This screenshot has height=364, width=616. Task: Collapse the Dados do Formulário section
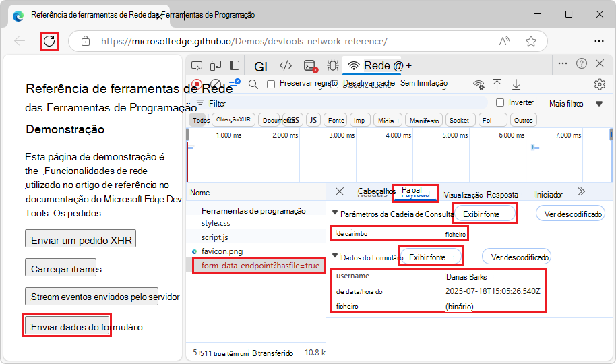(x=336, y=257)
